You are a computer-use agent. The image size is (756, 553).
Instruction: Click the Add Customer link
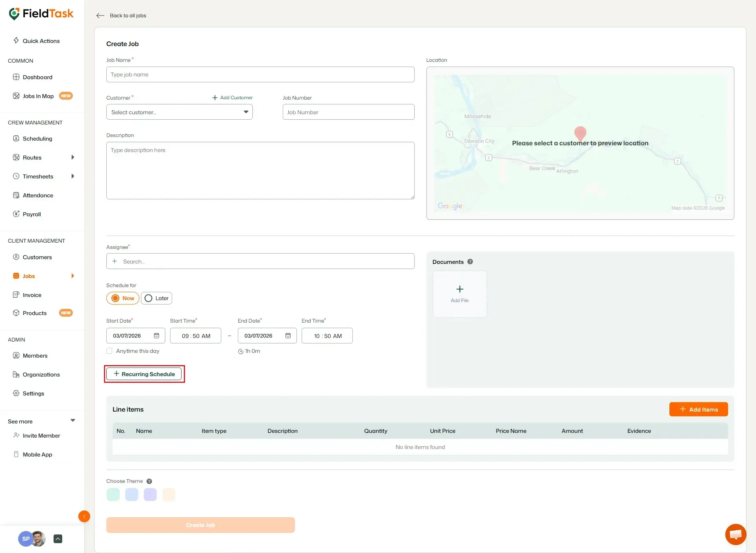click(x=232, y=97)
